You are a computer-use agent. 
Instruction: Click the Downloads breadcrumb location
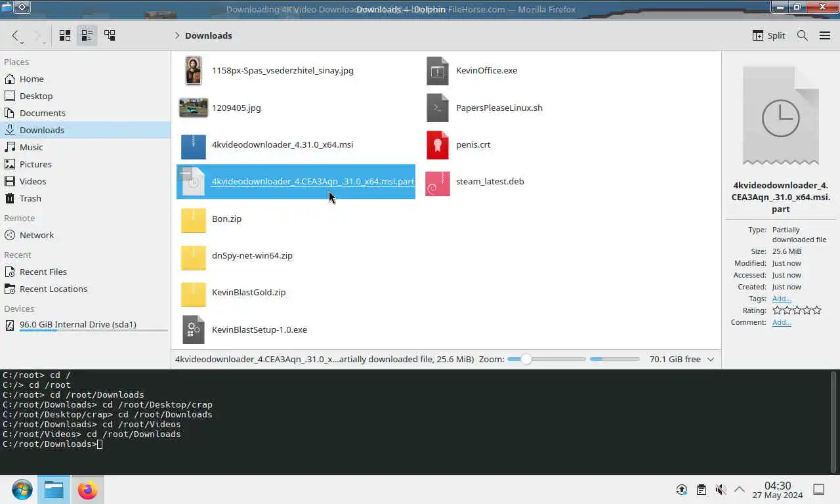[x=209, y=35]
